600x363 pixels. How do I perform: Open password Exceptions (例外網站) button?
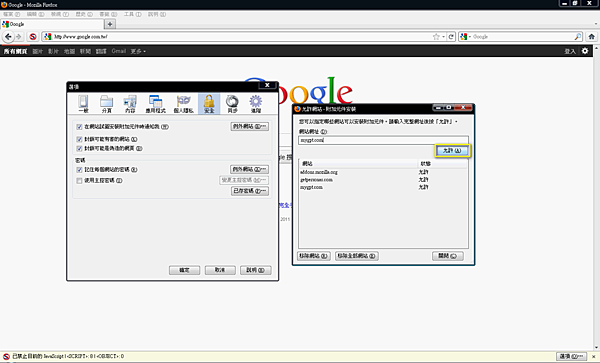pyautogui.click(x=249, y=169)
